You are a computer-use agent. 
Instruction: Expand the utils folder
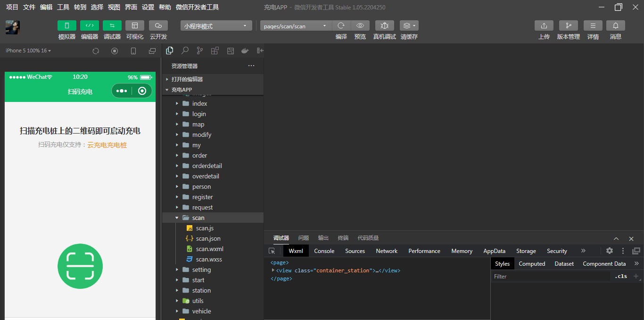click(x=213, y=301)
